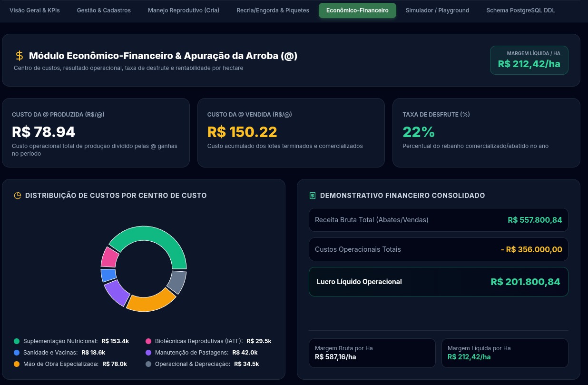Screen dimensions: 588x385
Task: Select the Econômico-Financeiro tab
Action: (357, 10)
